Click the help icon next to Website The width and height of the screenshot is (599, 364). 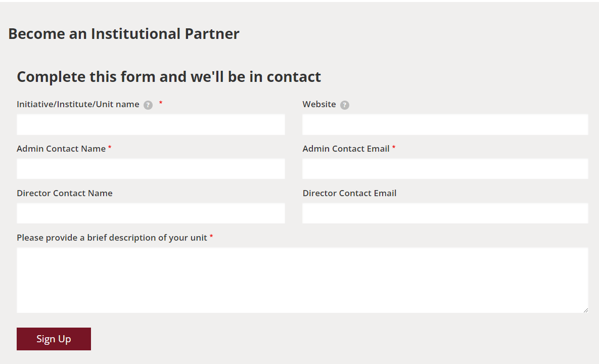click(345, 105)
